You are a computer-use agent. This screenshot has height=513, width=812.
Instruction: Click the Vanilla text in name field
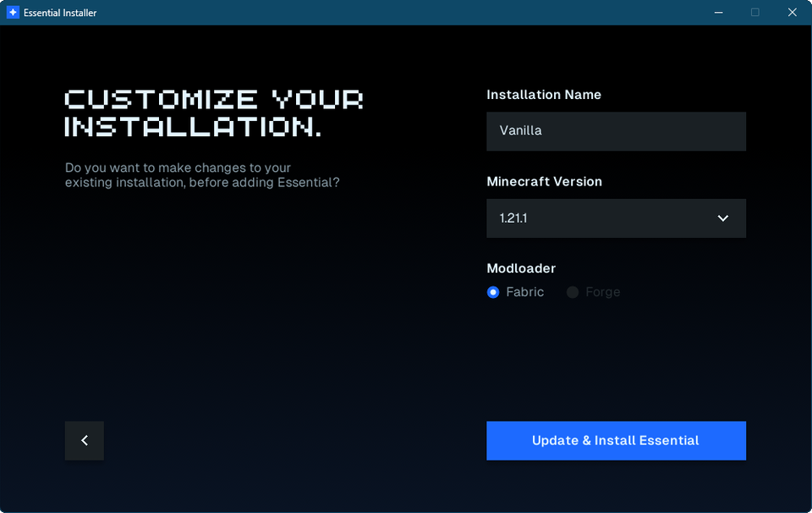pyautogui.click(x=520, y=130)
